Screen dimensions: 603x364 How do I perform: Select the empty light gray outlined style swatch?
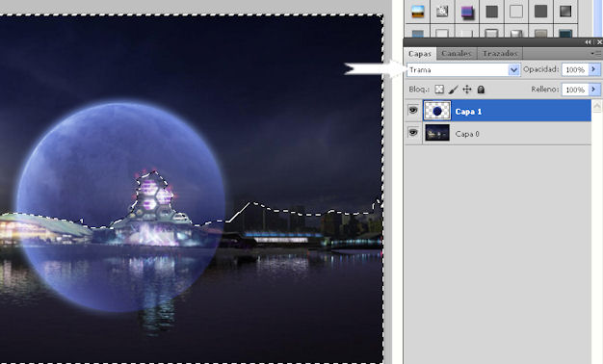tap(516, 12)
